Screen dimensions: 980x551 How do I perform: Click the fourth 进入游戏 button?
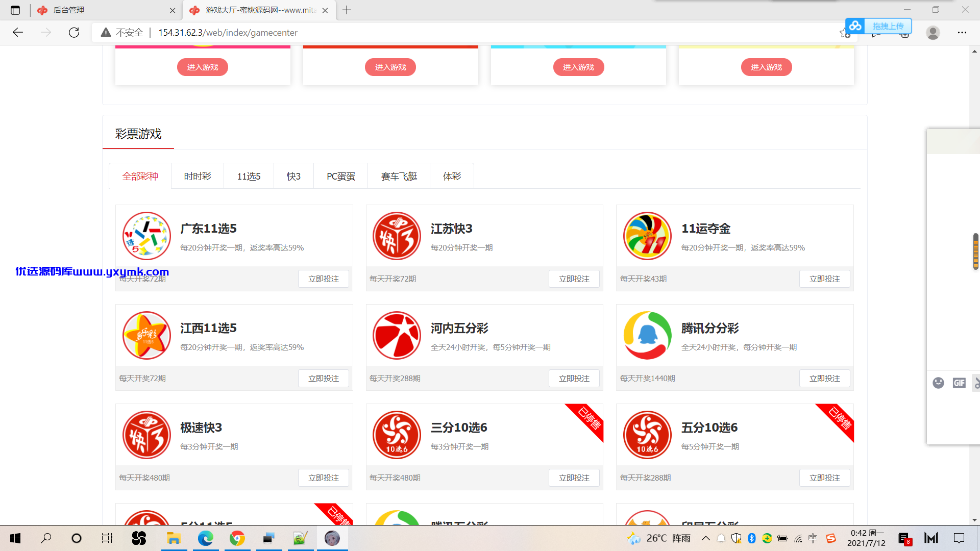click(767, 67)
